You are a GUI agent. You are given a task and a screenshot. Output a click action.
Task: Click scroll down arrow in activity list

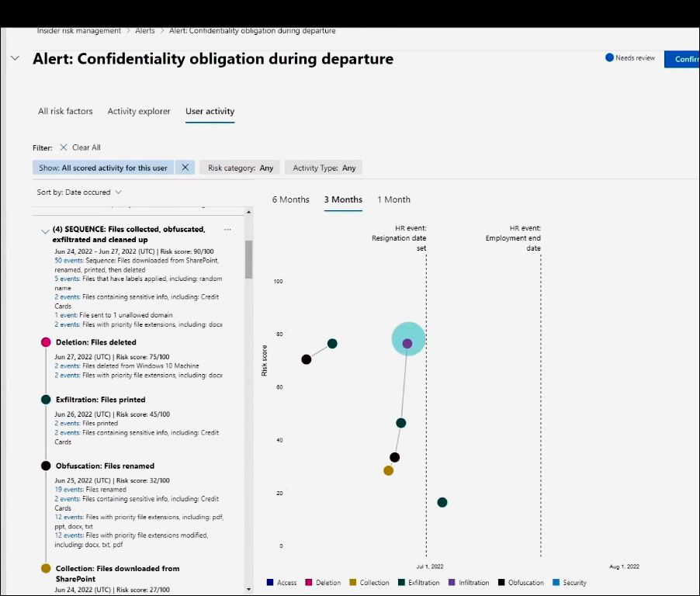click(x=248, y=589)
